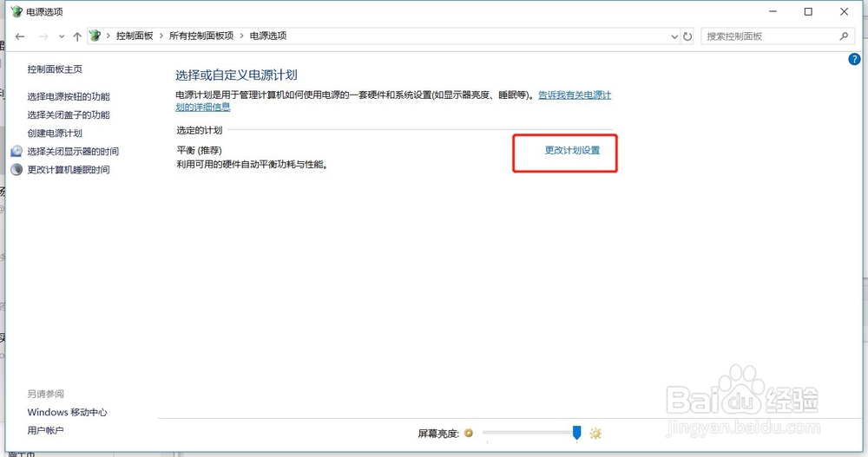
Task: Open 所有控制面板项 breadcrumb
Action: click(x=201, y=36)
